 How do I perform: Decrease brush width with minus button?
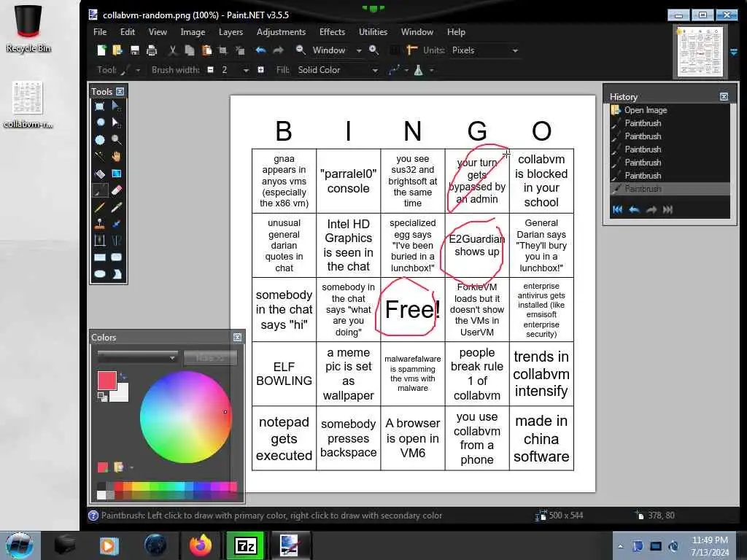tap(211, 70)
